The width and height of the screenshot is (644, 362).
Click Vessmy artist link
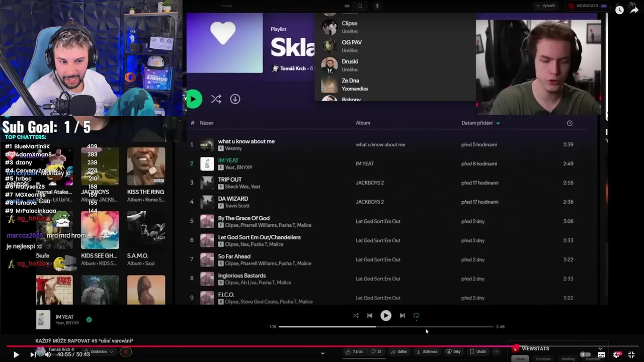coord(233,148)
